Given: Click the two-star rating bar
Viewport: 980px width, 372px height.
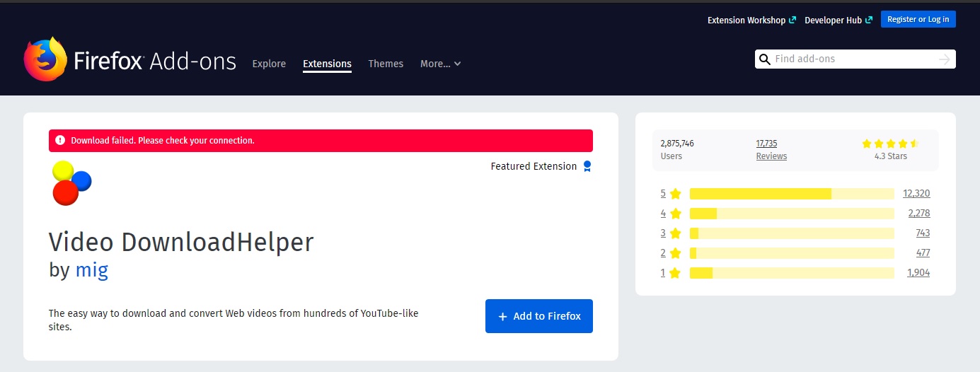Looking at the screenshot, I should [x=792, y=253].
